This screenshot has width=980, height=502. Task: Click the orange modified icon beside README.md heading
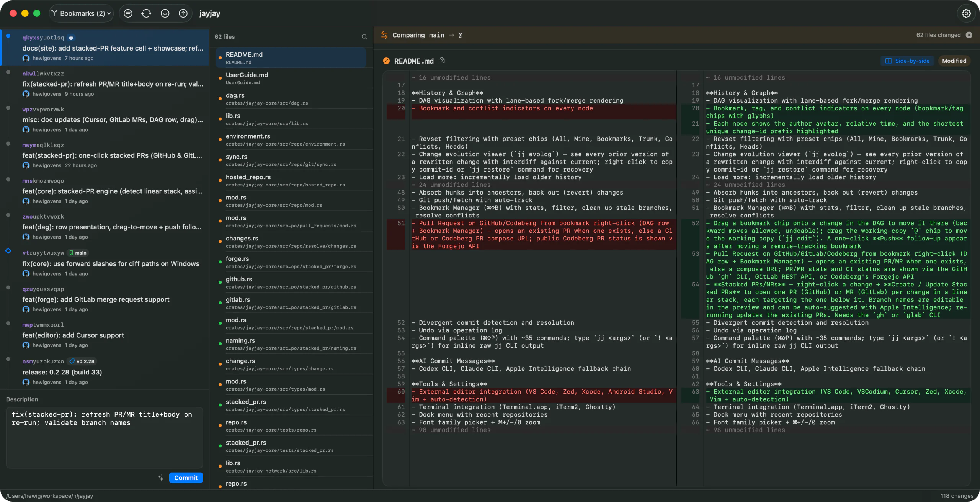click(386, 61)
